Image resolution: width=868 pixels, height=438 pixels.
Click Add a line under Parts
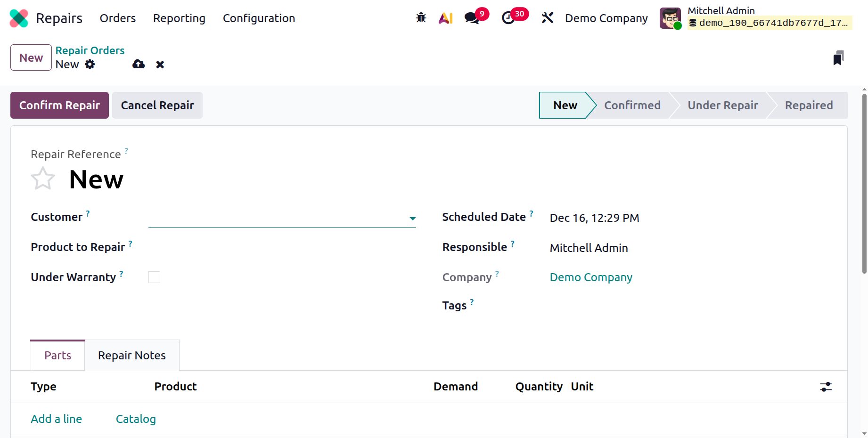click(56, 418)
